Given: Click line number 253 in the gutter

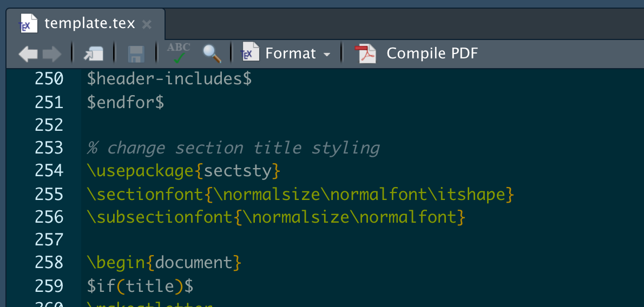Looking at the screenshot, I should pos(49,148).
